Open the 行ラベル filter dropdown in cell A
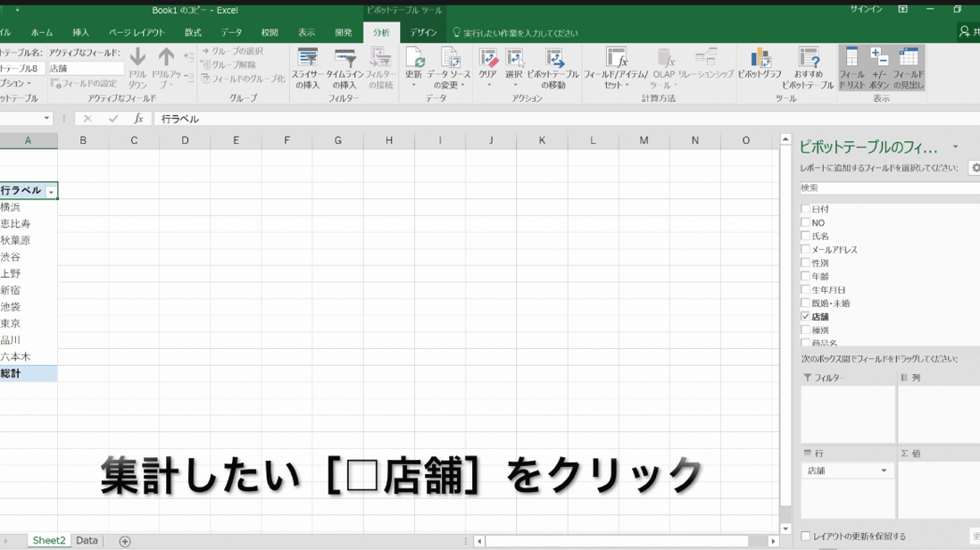 click(x=51, y=192)
